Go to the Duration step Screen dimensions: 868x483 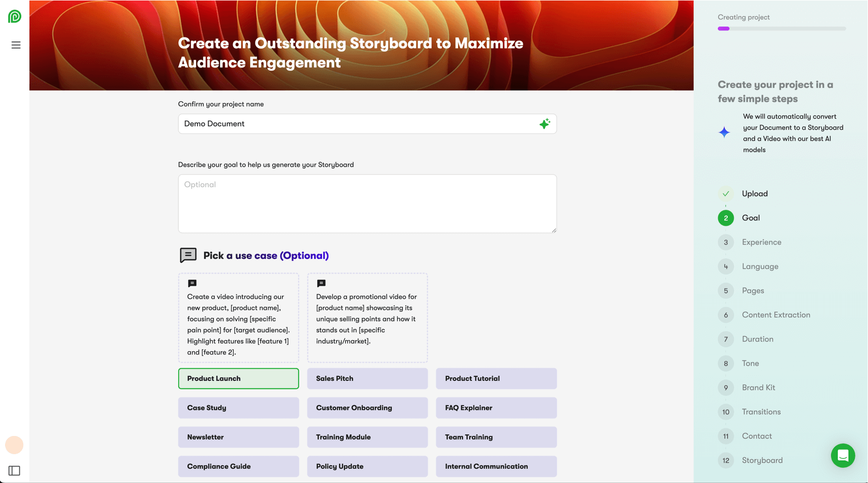pyautogui.click(x=758, y=339)
